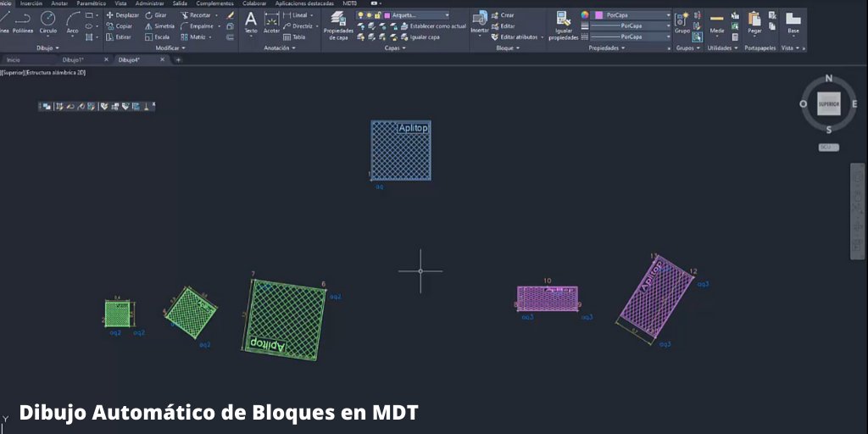868x434 pixels.
Task: Expand the Modificar panel
Action: (170, 48)
